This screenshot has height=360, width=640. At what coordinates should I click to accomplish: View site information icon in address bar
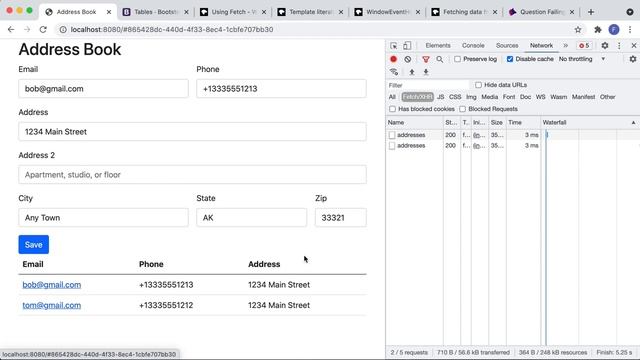[63, 29]
